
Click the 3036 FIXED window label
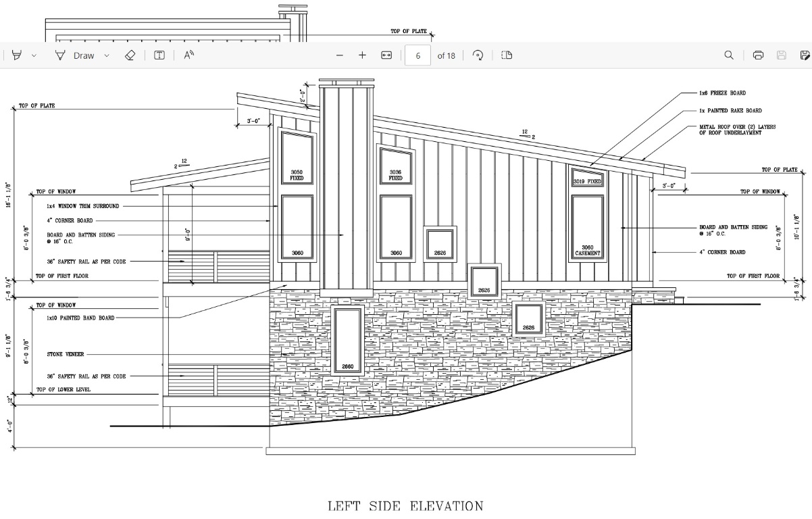[396, 175]
